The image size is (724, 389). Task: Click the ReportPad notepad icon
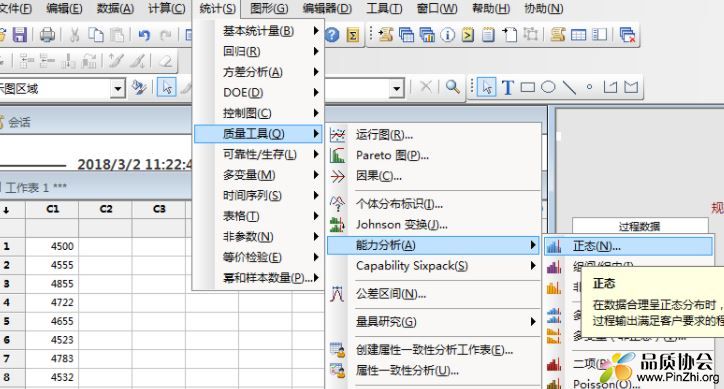pyautogui.click(x=489, y=35)
